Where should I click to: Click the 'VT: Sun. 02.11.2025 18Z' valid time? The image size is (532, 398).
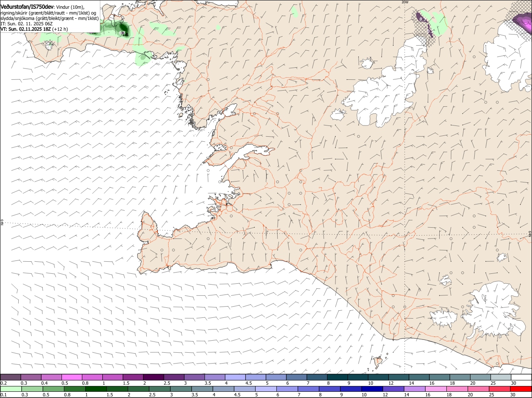coord(25,29)
